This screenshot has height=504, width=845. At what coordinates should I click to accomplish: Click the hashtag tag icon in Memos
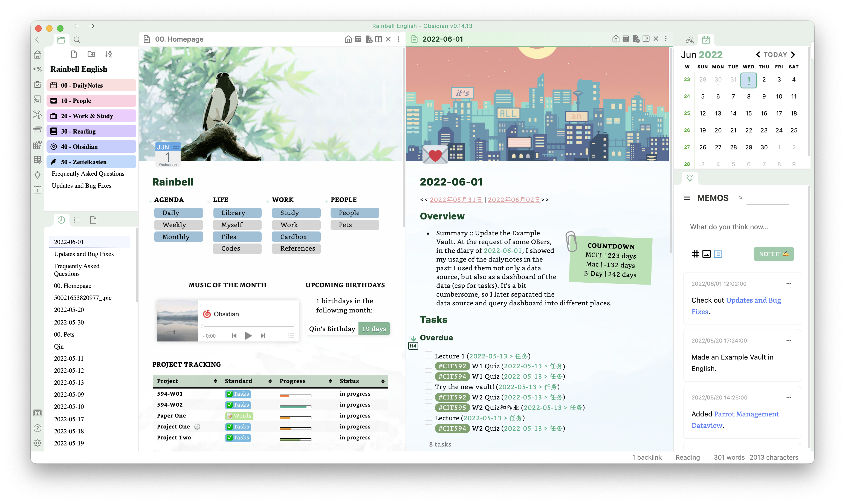pyautogui.click(x=695, y=254)
